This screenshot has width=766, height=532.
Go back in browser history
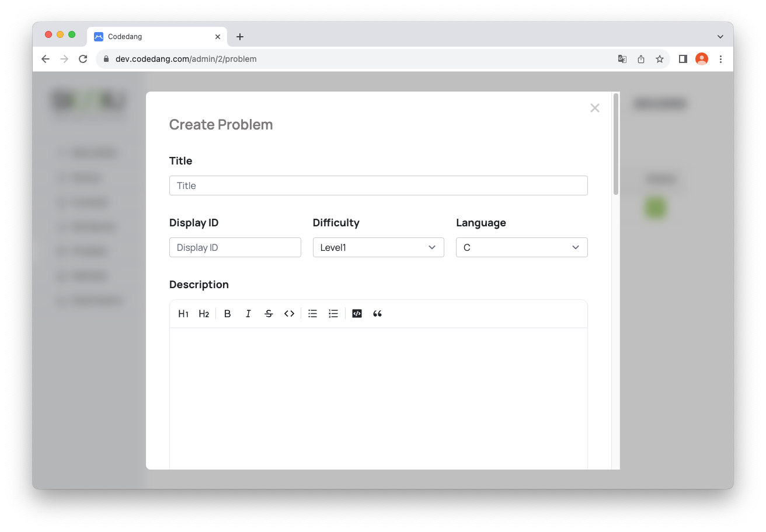coord(46,59)
